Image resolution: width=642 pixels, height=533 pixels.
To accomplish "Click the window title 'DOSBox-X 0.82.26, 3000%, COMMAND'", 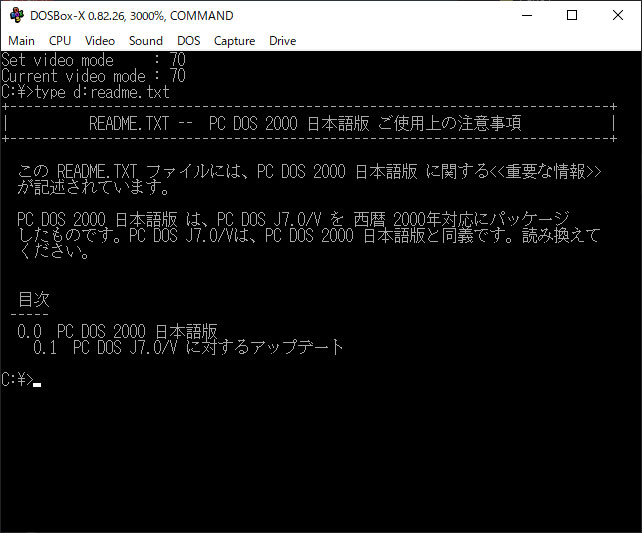I will pyautogui.click(x=132, y=16).
